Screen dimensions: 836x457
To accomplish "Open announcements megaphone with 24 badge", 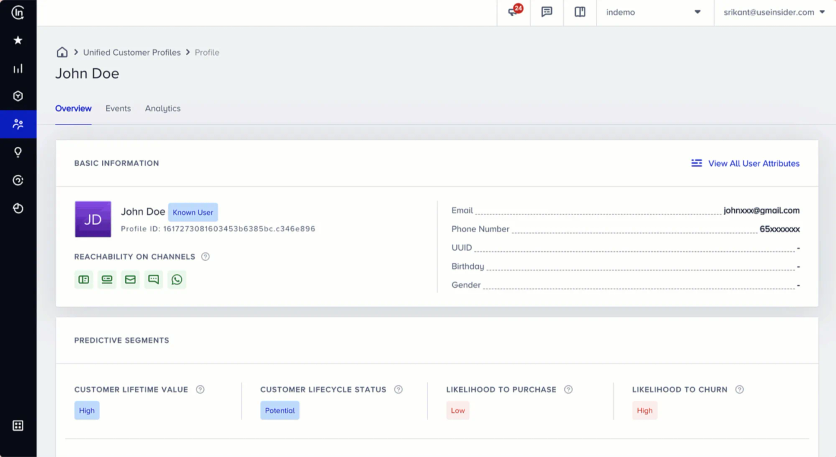I will pos(514,11).
